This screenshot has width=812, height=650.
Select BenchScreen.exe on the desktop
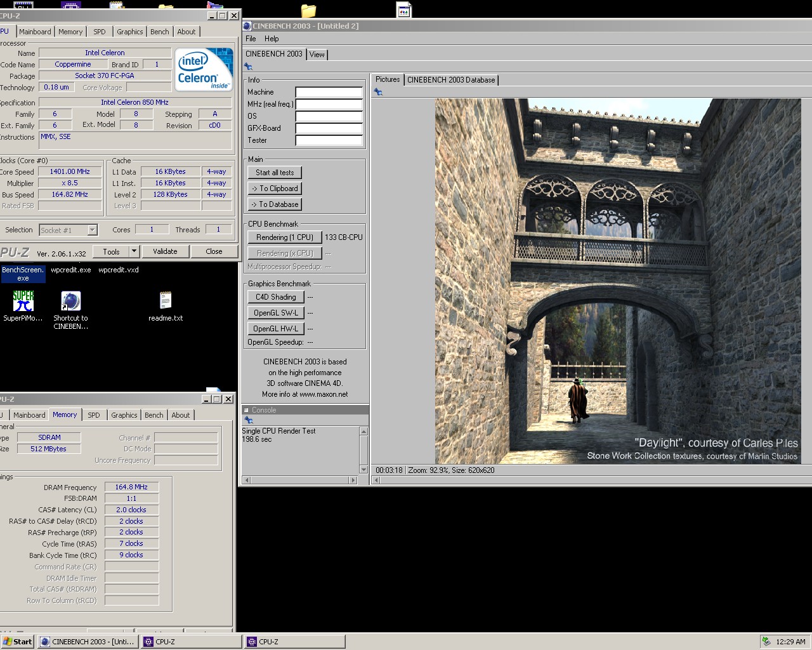[x=23, y=274]
